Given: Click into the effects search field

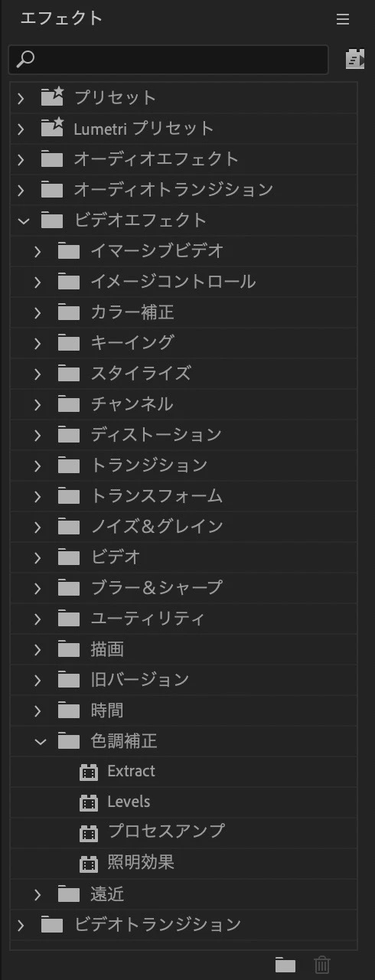Looking at the screenshot, I should coord(168,59).
